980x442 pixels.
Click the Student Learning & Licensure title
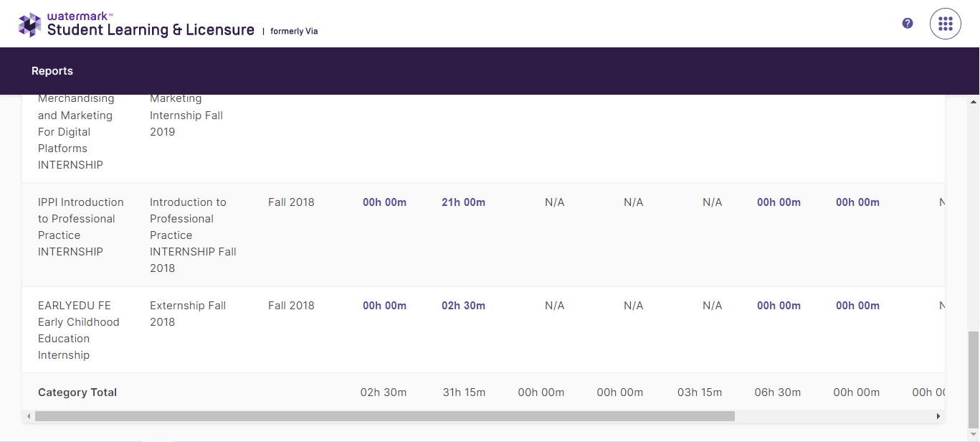151,29
